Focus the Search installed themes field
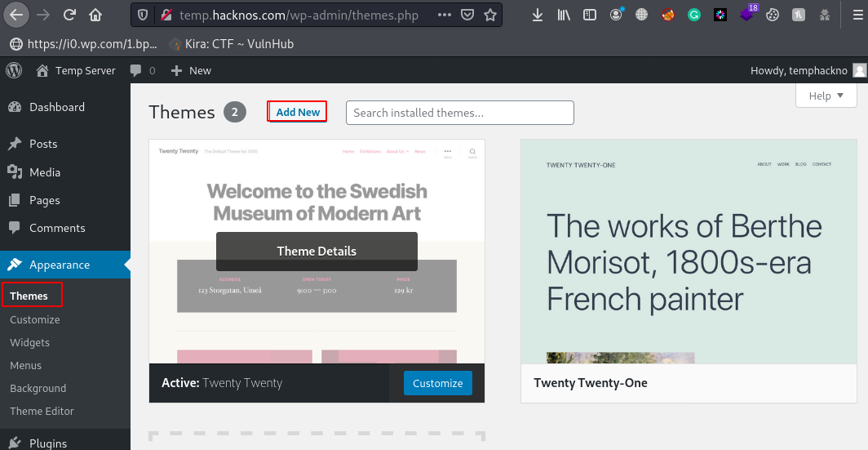This screenshot has height=450, width=868. [x=460, y=113]
